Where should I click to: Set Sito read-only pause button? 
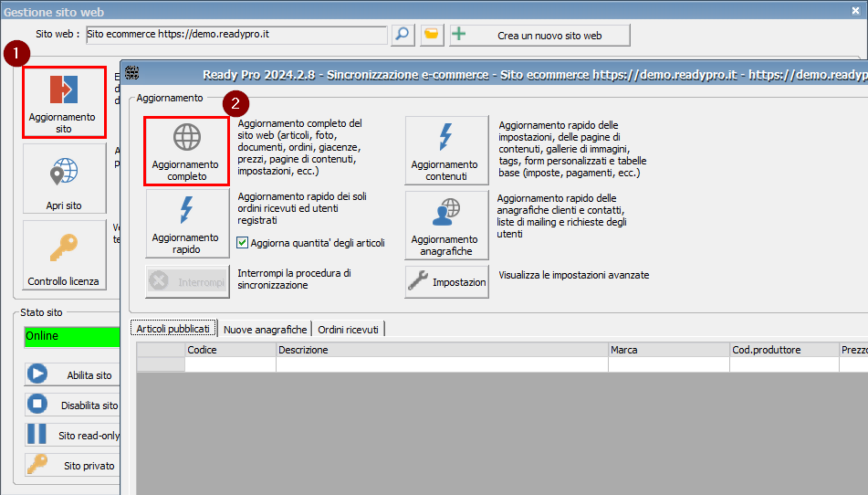point(72,435)
